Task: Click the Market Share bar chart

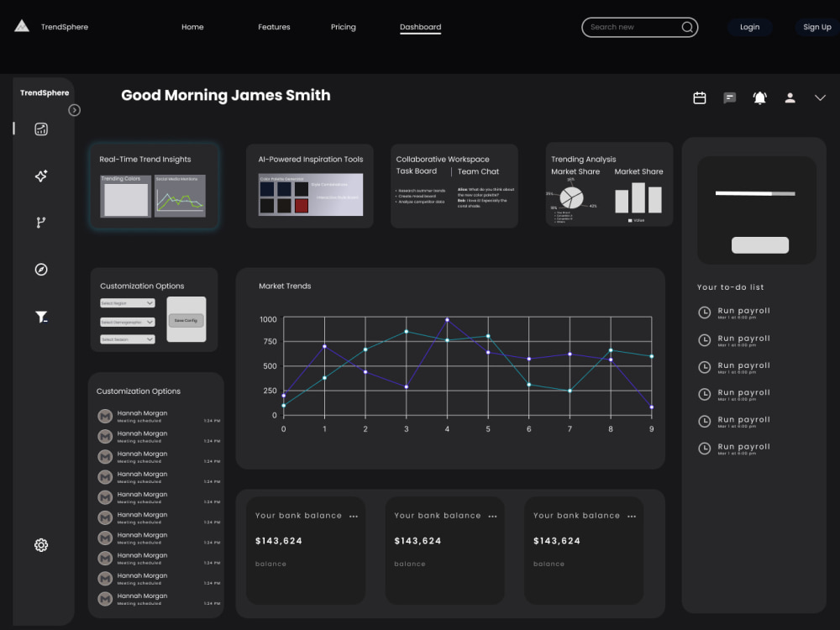Action: click(638, 197)
